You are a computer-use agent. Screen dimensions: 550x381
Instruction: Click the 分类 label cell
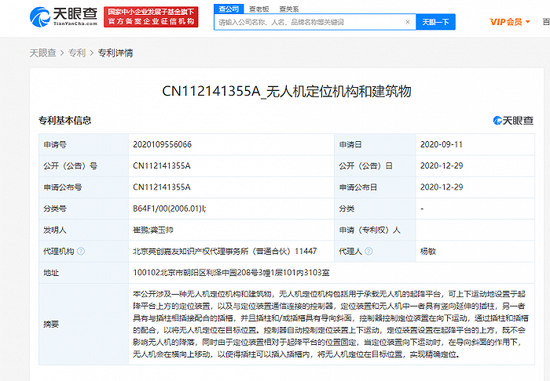(x=375, y=209)
